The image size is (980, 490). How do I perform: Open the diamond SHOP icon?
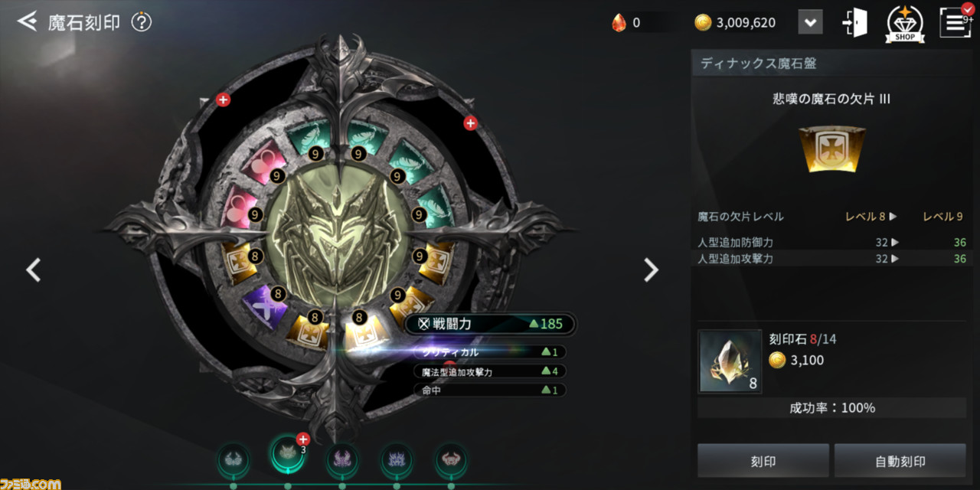pyautogui.click(x=905, y=23)
